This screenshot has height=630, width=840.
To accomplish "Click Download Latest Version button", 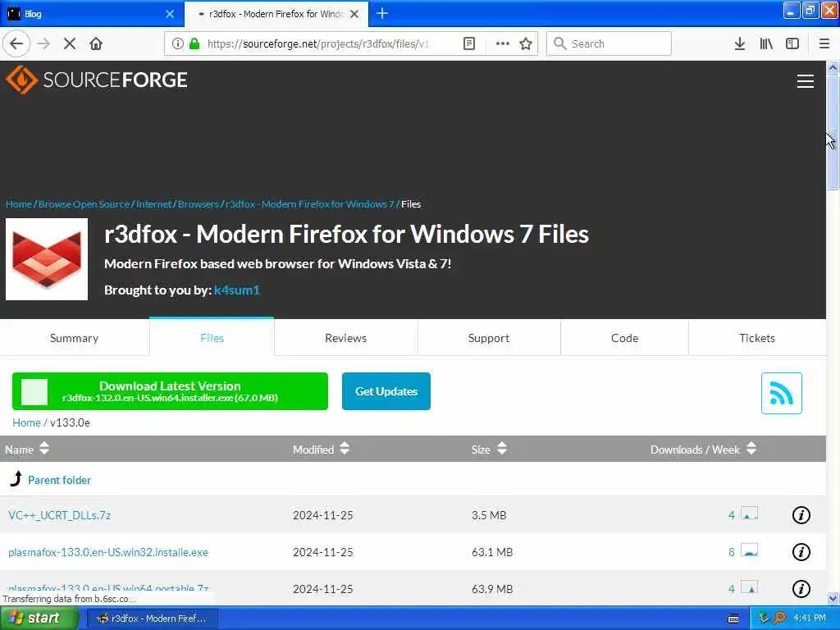I will pyautogui.click(x=170, y=391).
